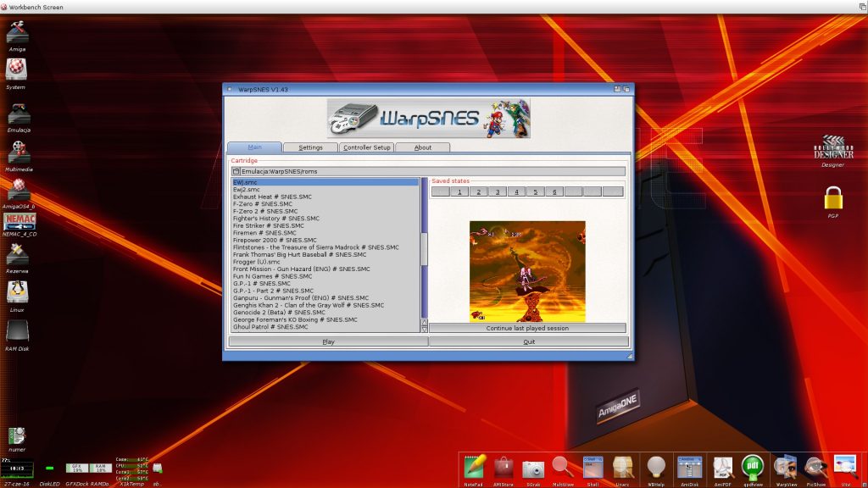Open the Linux drive icon
The width and height of the screenshot is (868, 488).
pos(17,292)
